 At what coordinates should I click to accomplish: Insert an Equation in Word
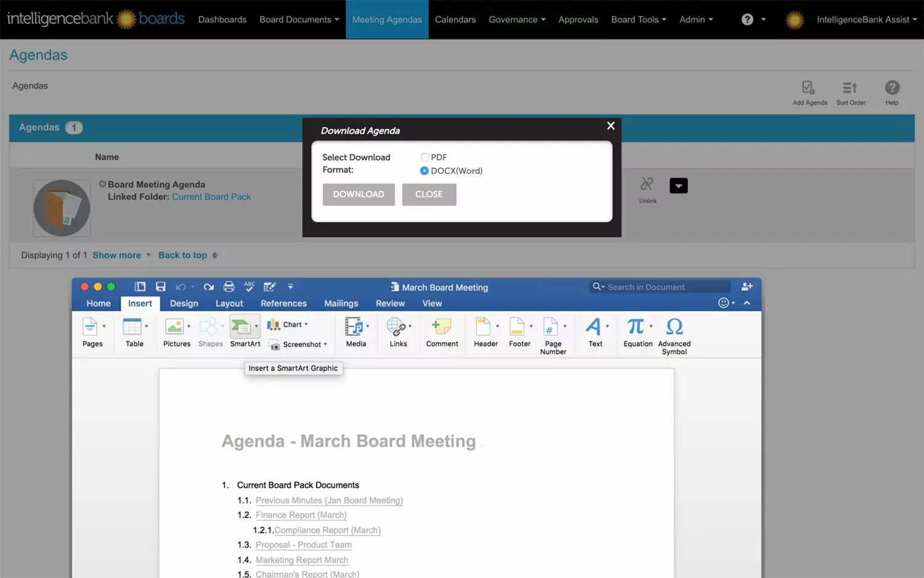[x=638, y=333]
